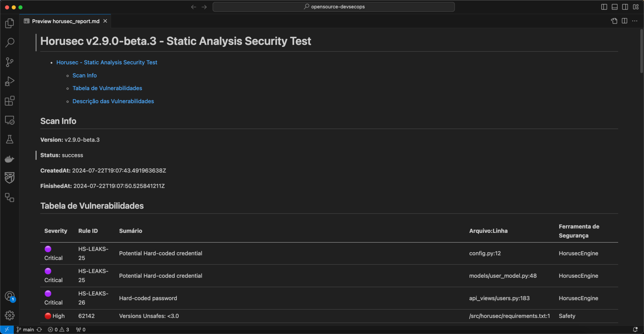This screenshot has width=644, height=334.
Task: Click the Hard-coded password summary cell
Action: click(148, 298)
